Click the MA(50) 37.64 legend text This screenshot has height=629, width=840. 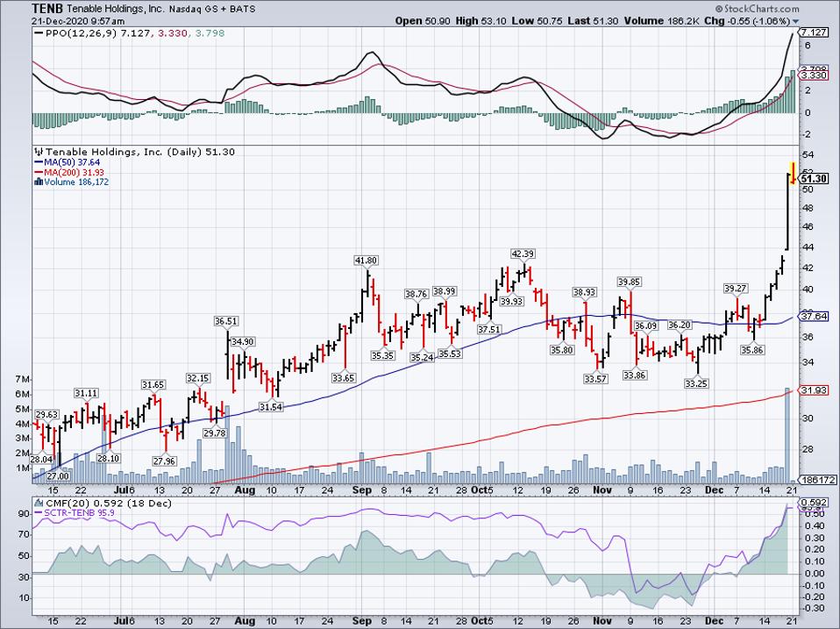(72, 162)
